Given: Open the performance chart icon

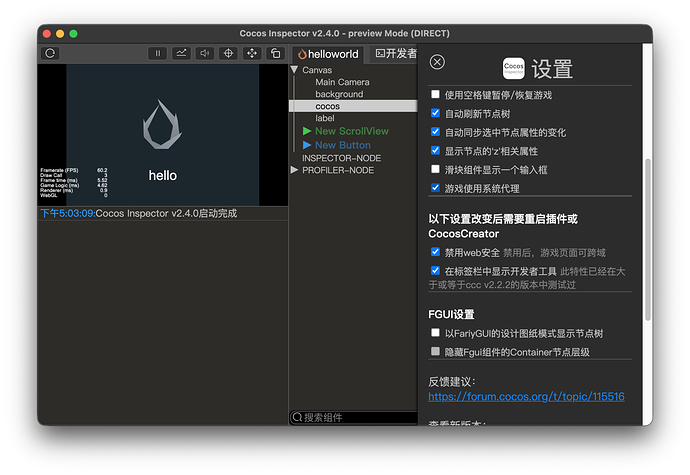Looking at the screenshot, I should [181, 53].
